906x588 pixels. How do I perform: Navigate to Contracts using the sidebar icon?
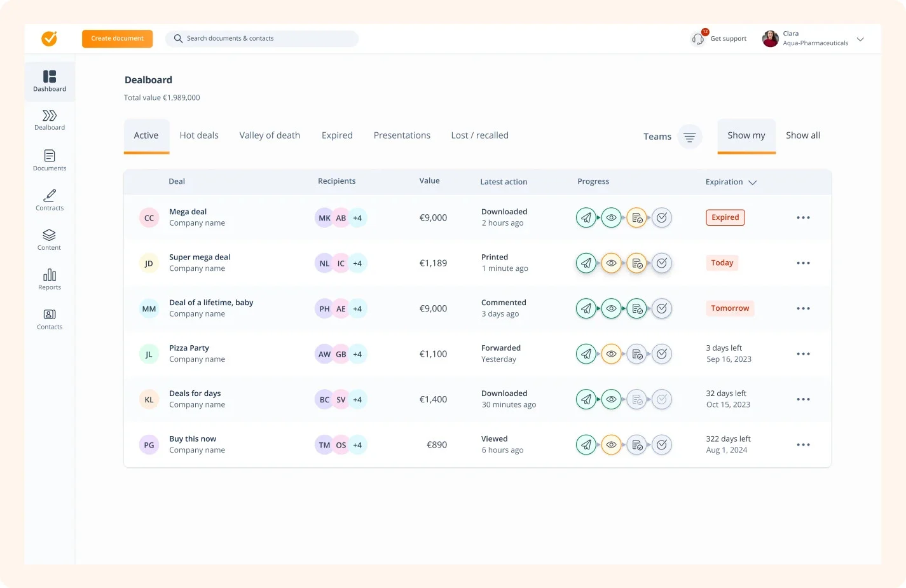tap(49, 200)
